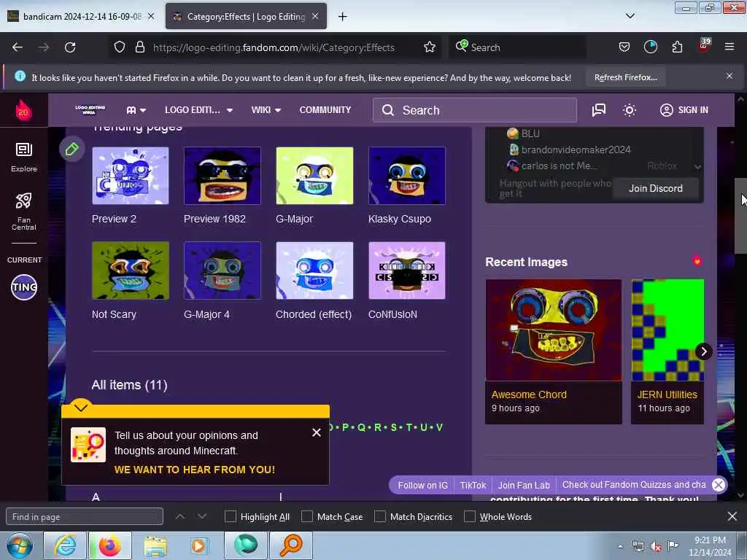Switch to the bandicam 2024-12-14 tab
Screen dimensions: 747x560
click(x=82, y=17)
